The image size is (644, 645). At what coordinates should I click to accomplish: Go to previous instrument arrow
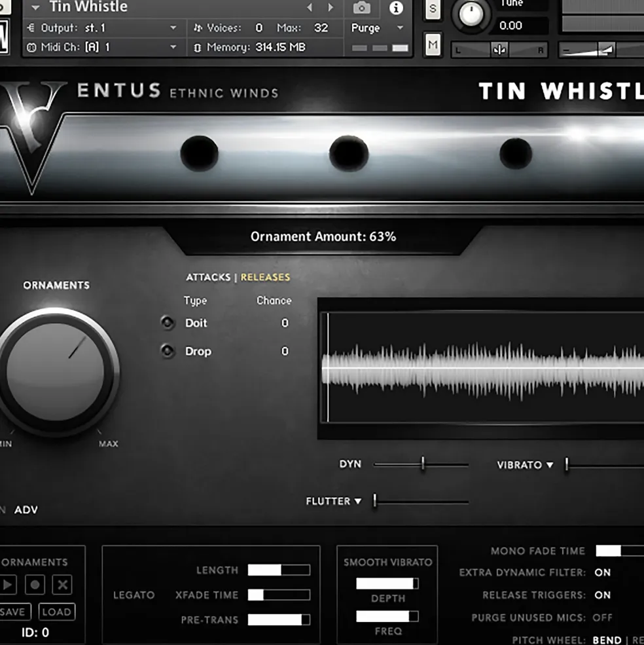click(310, 7)
